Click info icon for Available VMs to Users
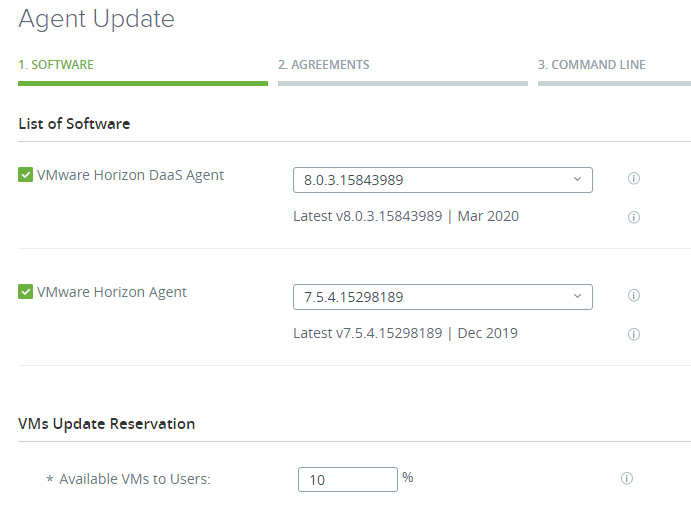The width and height of the screenshot is (691, 515). click(627, 478)
